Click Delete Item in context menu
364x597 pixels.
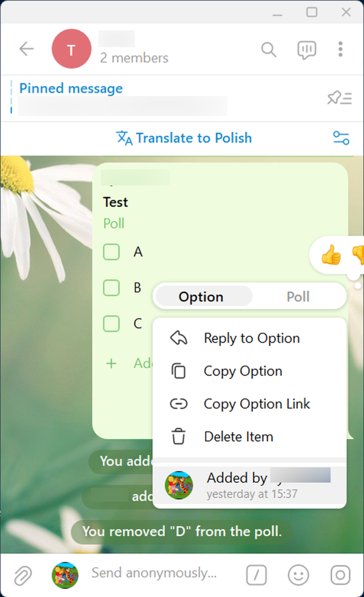(x=238, y=437)
